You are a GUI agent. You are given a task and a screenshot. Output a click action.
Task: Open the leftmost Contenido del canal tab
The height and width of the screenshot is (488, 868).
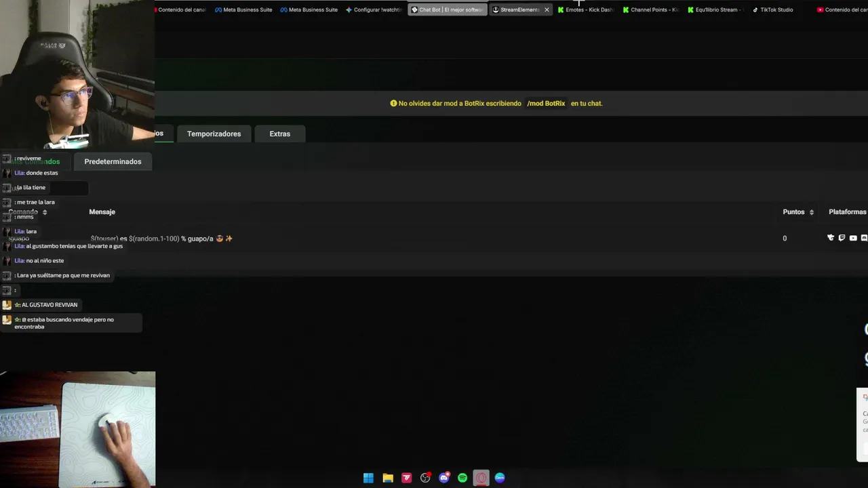click(181, 9)
